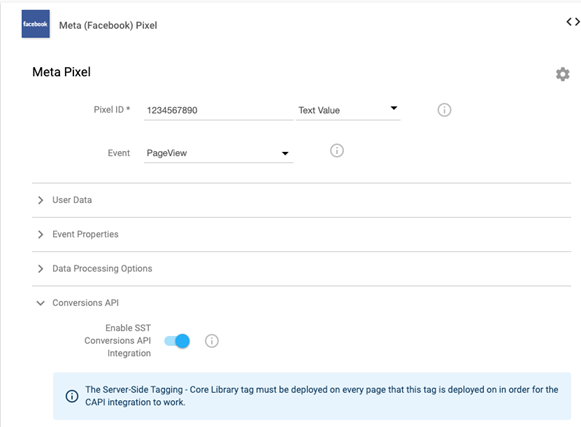The height and width of the screenshot is (427, 581).
Task: Click the Meta Pixel heading
Action: [62, 72]
